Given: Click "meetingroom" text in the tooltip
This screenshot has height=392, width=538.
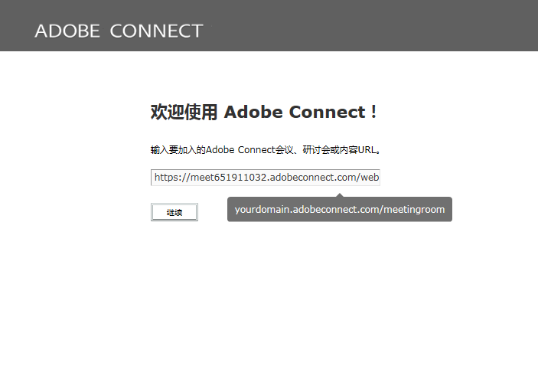Looking at the screenshot, I should pyautogui.click(x=414, y=210).
